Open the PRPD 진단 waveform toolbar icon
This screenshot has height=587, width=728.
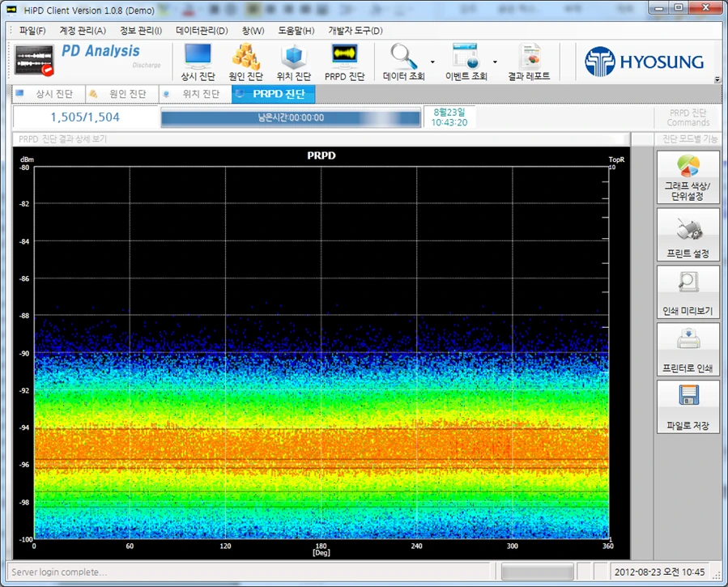click(344, 62)
